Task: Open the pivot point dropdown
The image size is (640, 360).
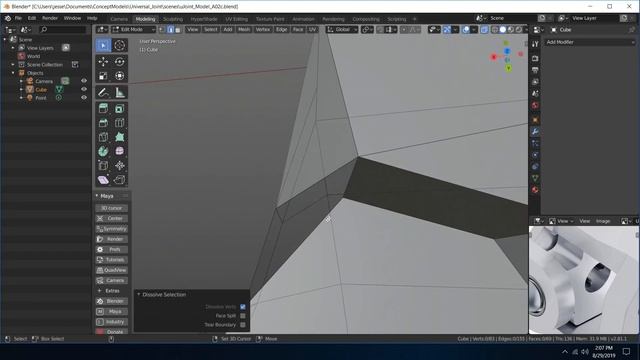Action: pos(367,29)
